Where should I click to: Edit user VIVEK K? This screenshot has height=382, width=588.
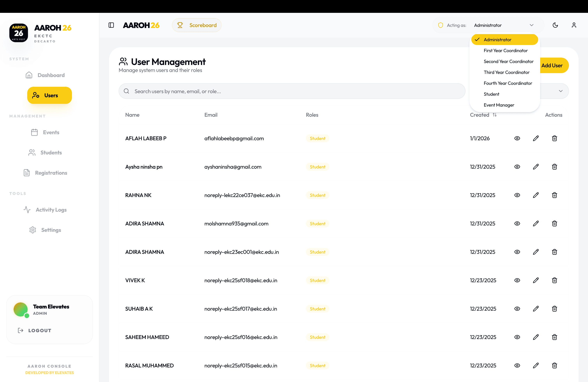click(x=536, y=280)
